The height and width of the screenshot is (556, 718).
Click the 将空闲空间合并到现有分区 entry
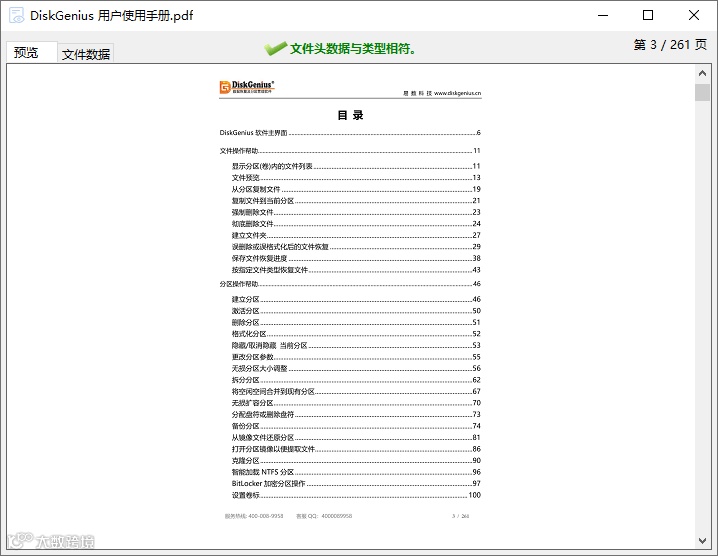click(356, 392)
